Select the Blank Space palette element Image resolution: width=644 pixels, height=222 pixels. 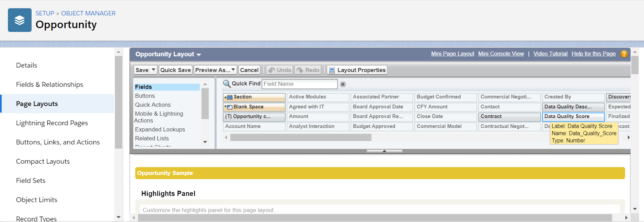tap(254, 107)
